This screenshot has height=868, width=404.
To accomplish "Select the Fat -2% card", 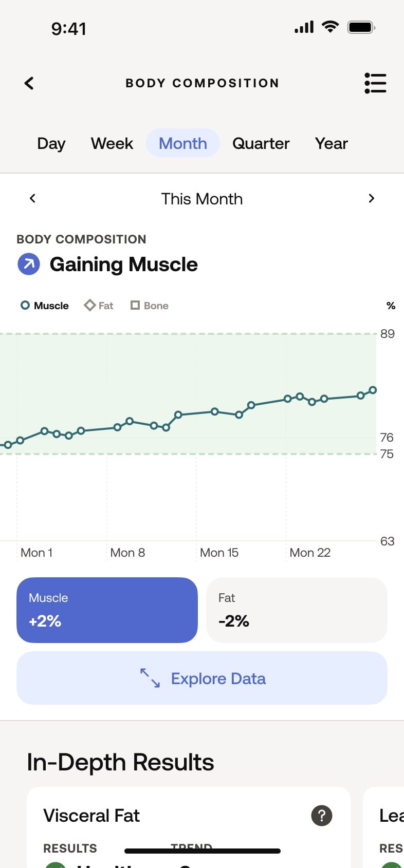I will tap(297, 610).
